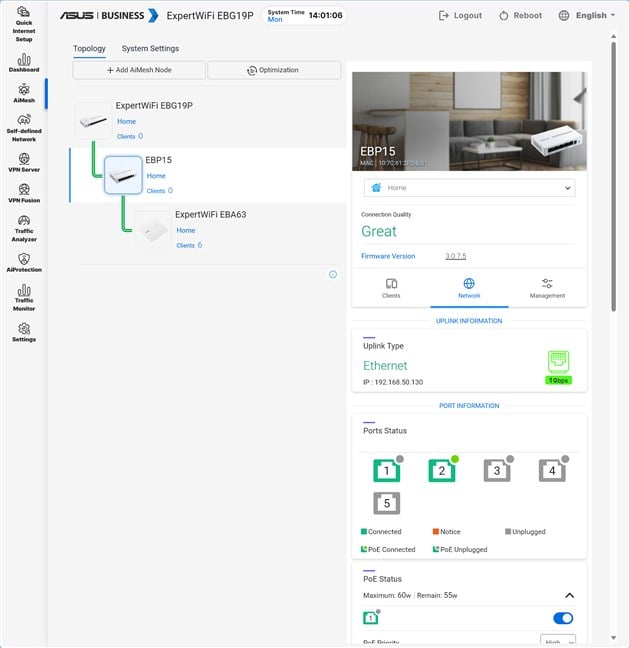Switch to Management tab in node panel
Image resolution: width=629 pixels, height=648 pixels.
coord(547,288)
